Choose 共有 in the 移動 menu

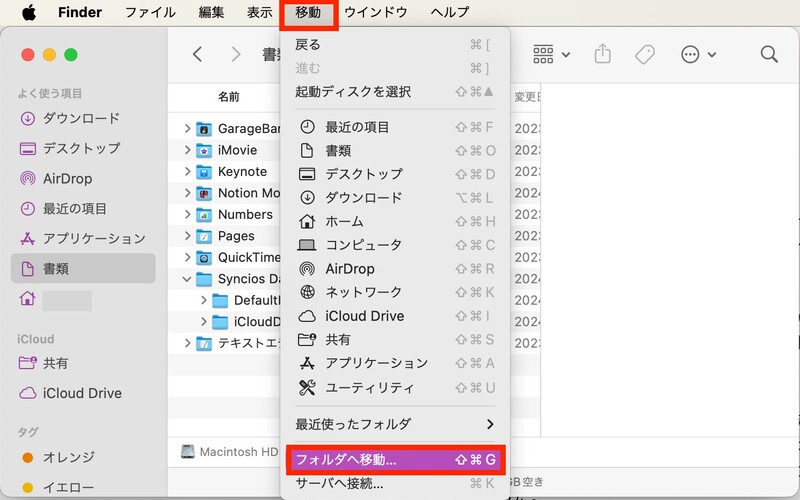[x=395, y=339]
